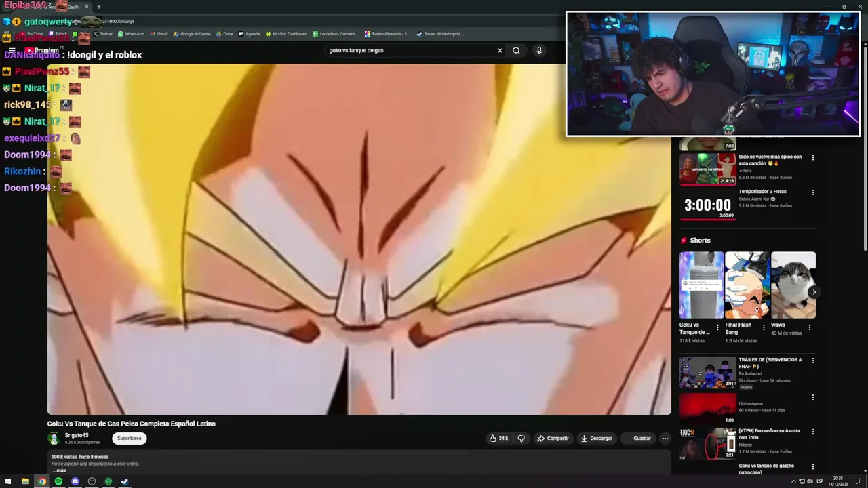Open the birdsaregone red video thumbnail
The height and width of the screenshot is (488, 868).
707,409
